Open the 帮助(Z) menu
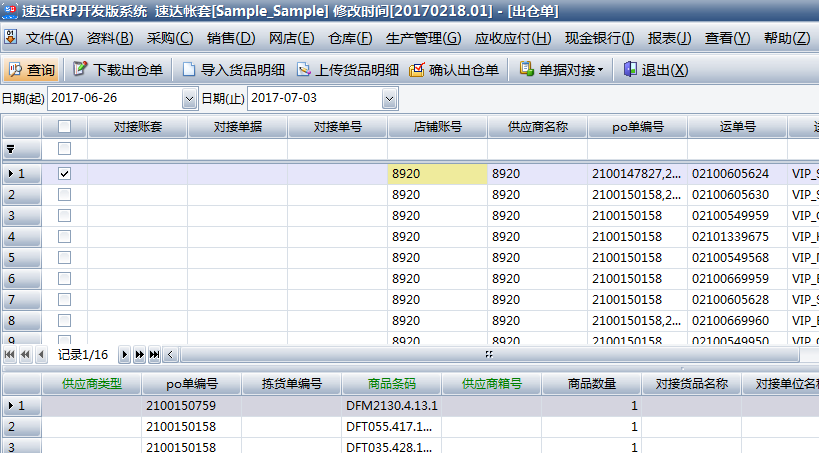 pos(787,38)
